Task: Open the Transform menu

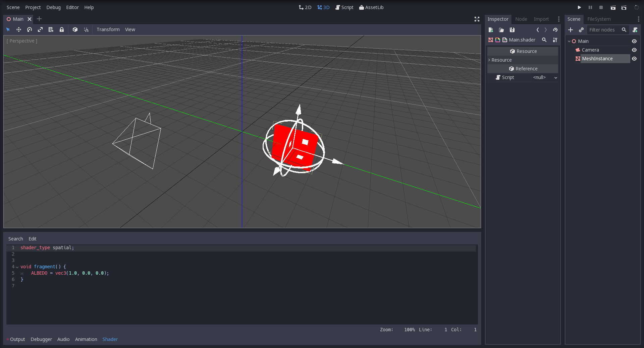Action: point(108,29)
